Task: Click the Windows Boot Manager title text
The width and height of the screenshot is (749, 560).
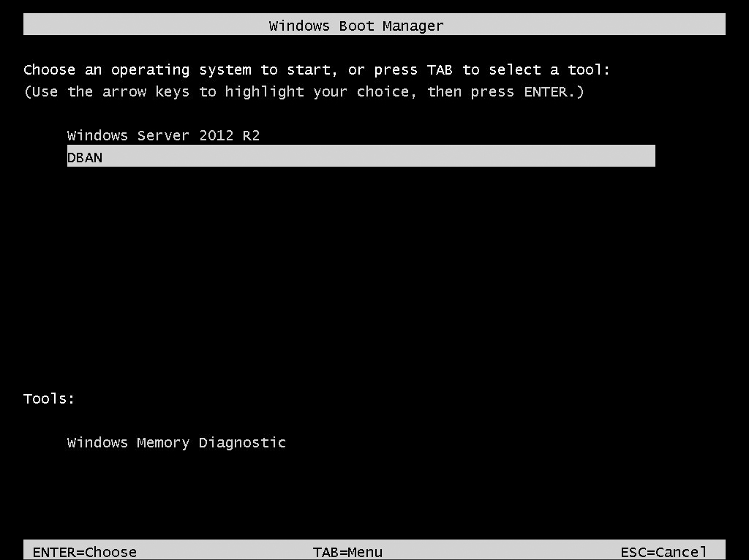Action: pos(356,26)
